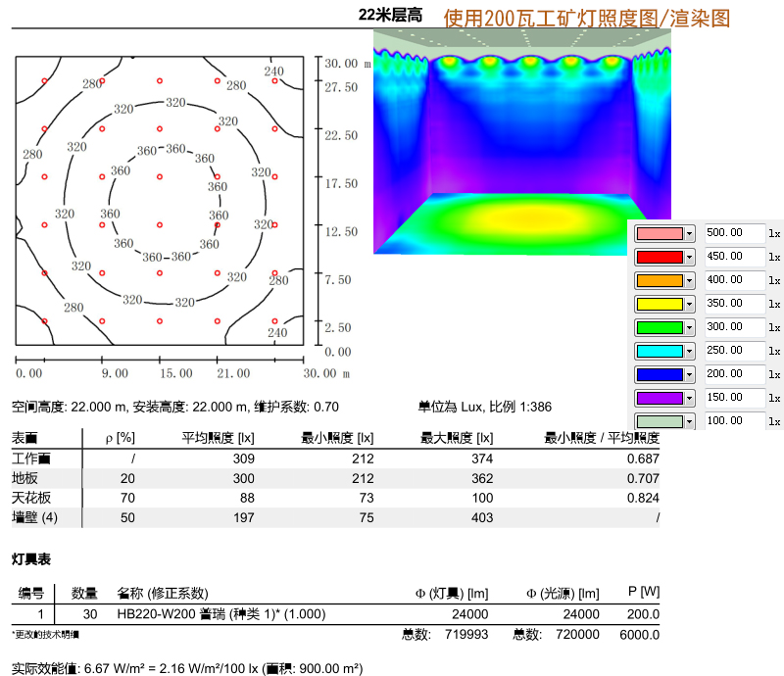Click the isolux contour floor plan diagram
Screen dimensions: 784x676
coord(160,201)
